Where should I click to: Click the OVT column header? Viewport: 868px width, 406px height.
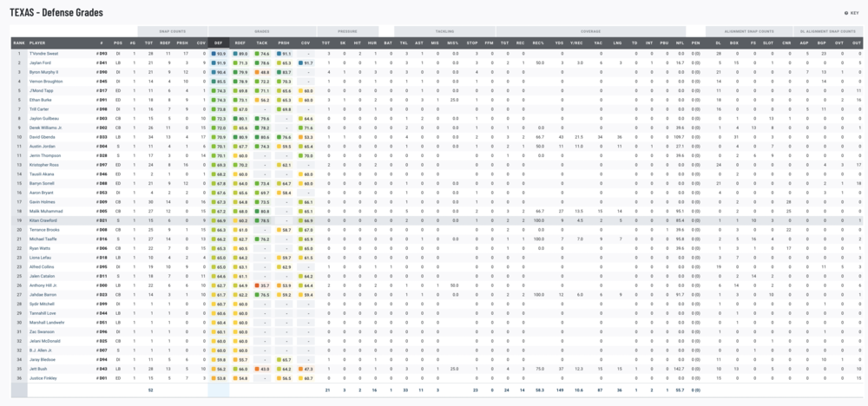click(x=839, y=43)
